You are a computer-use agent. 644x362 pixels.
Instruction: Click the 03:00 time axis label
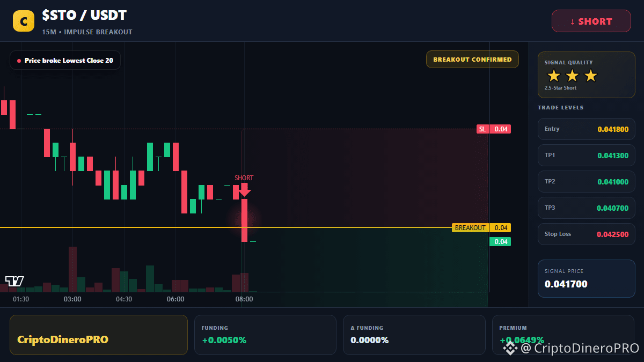coord(72,299)
